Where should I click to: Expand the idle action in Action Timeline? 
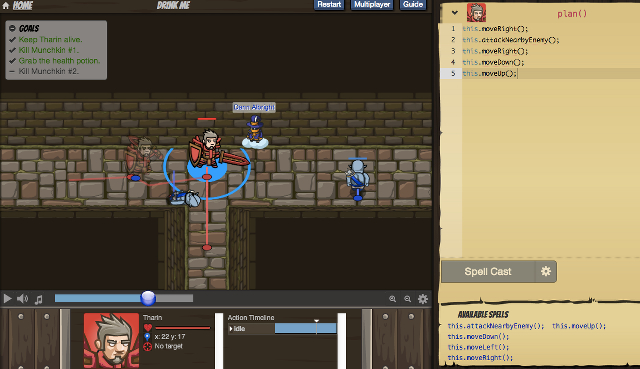[231, 329]
